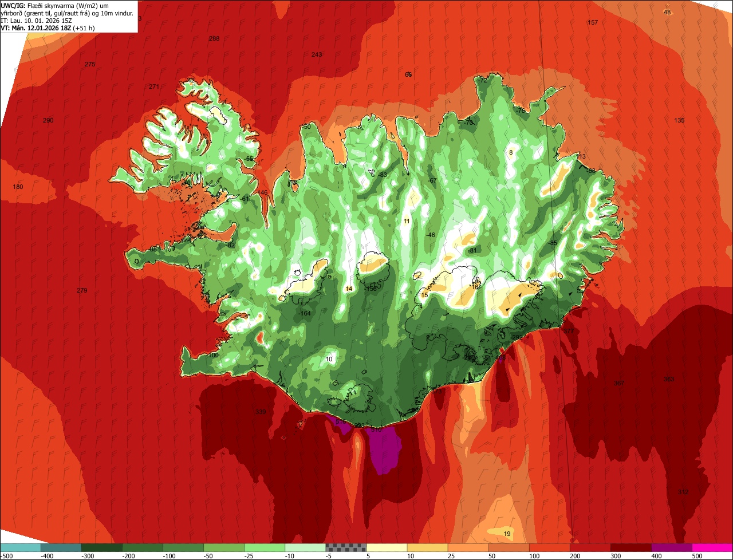Select the green legend swatch above -200
733x560 pixels.
[x=142, y=547]
